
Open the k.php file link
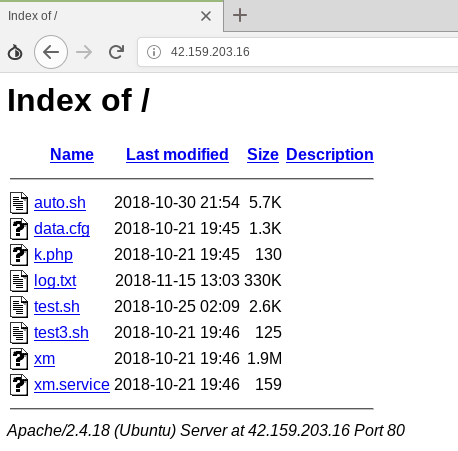pos(53,255)
